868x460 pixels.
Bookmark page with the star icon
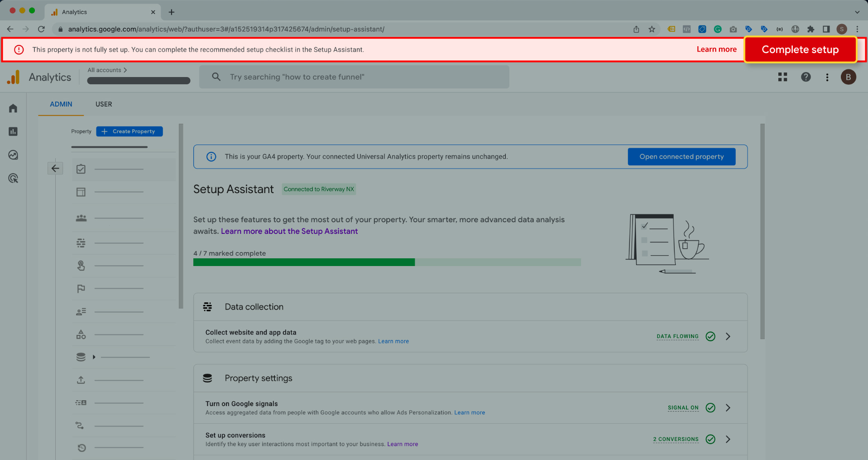pos(652,29)
